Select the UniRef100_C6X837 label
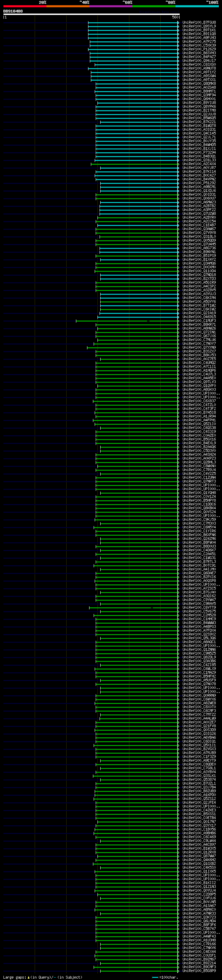Image resolution: width=222 pixels, height=980 pixels. pyautogui.click(x=199, y=402)
